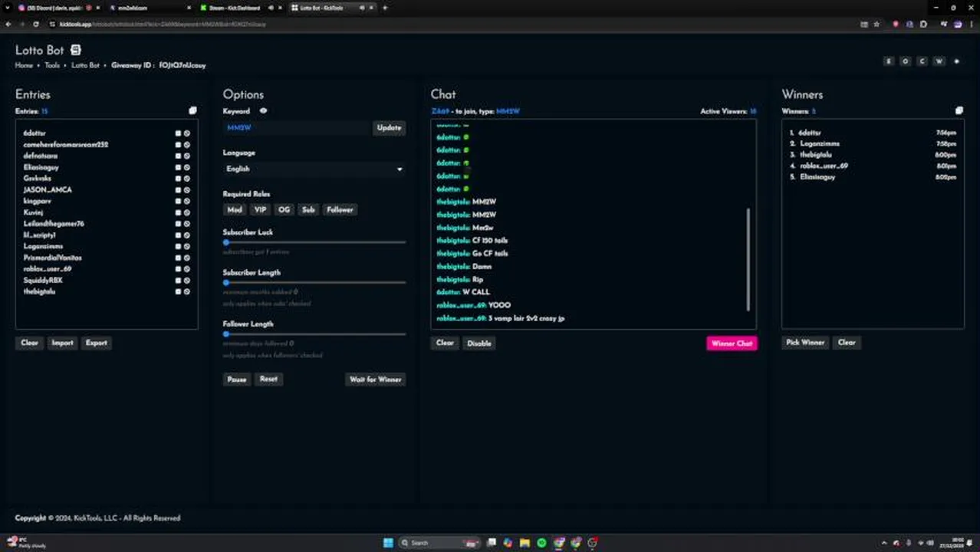Image resolution: width=980 pixels, height=552 pixels.
Task: Click Update next to the keyword field
Action: (389, 128)
